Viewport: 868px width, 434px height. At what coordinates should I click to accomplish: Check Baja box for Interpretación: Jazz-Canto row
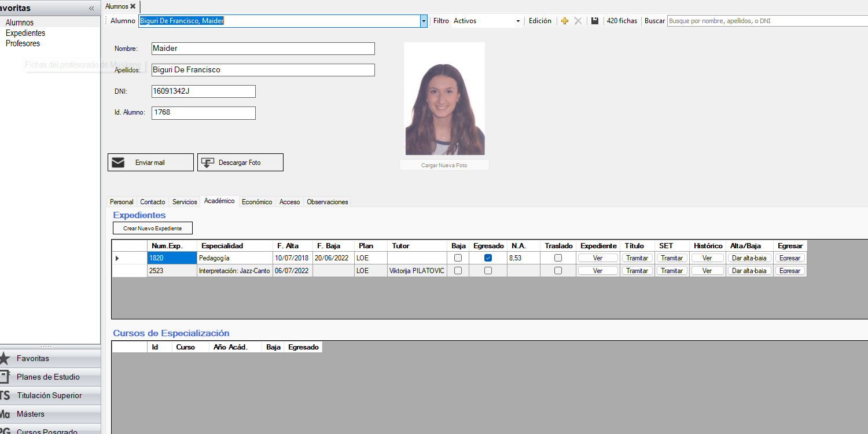[458, 271]
